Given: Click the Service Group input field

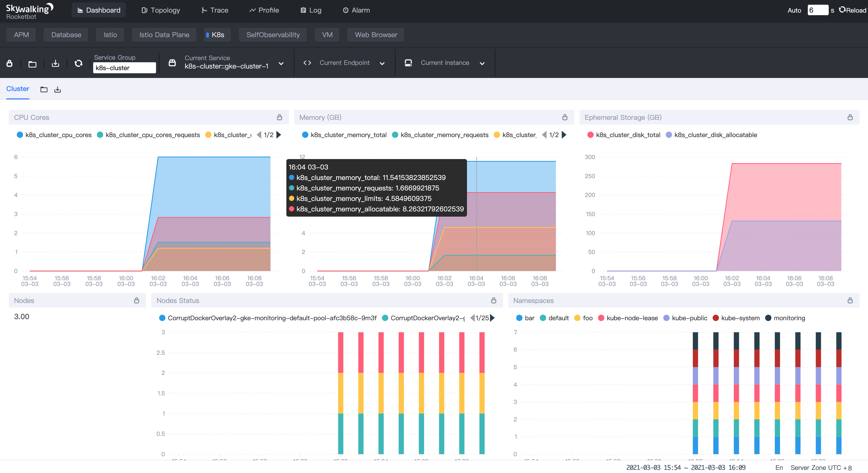Looking at the screenshot, I should 124,68.
